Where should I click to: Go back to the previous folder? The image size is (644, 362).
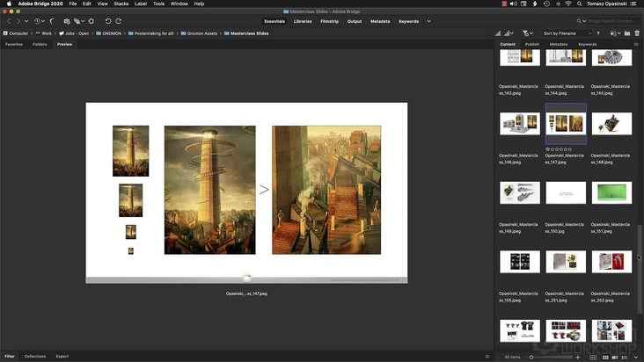[9, 21]
